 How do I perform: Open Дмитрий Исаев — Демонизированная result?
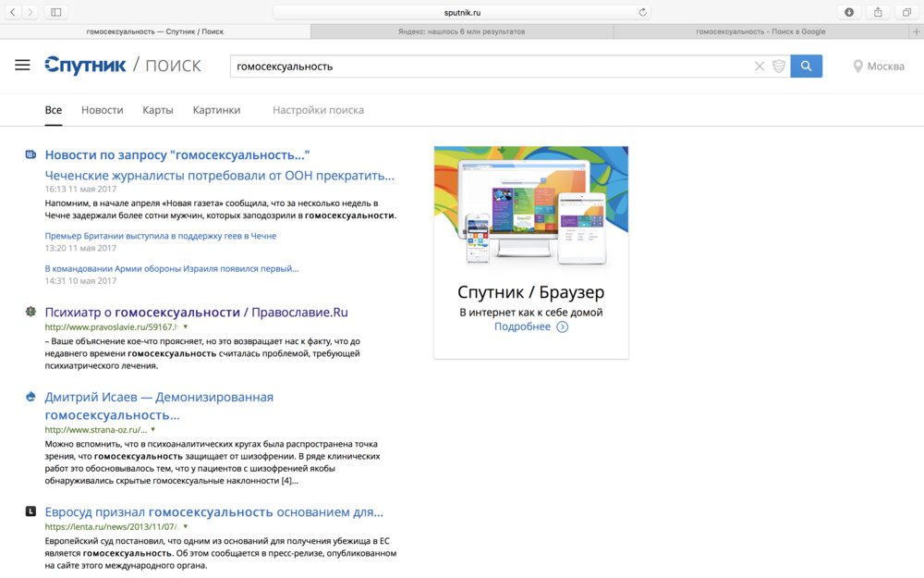159,406
